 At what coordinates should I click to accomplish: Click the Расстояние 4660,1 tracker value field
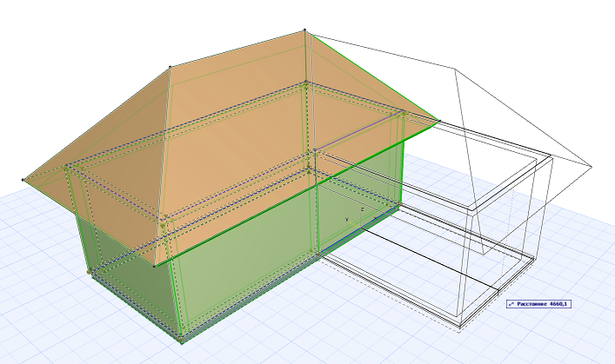click(x=539, y=304)
